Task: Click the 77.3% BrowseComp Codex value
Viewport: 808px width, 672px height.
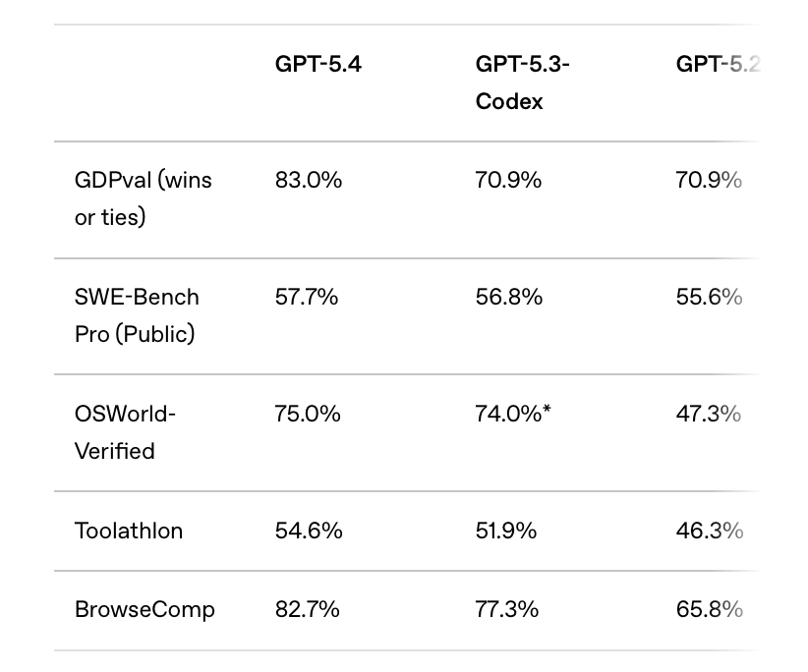Action: [x=507, y=609]
